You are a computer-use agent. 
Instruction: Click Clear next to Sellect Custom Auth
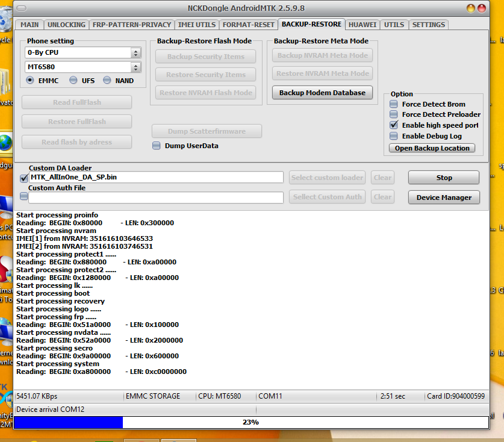tap(382, 197)
